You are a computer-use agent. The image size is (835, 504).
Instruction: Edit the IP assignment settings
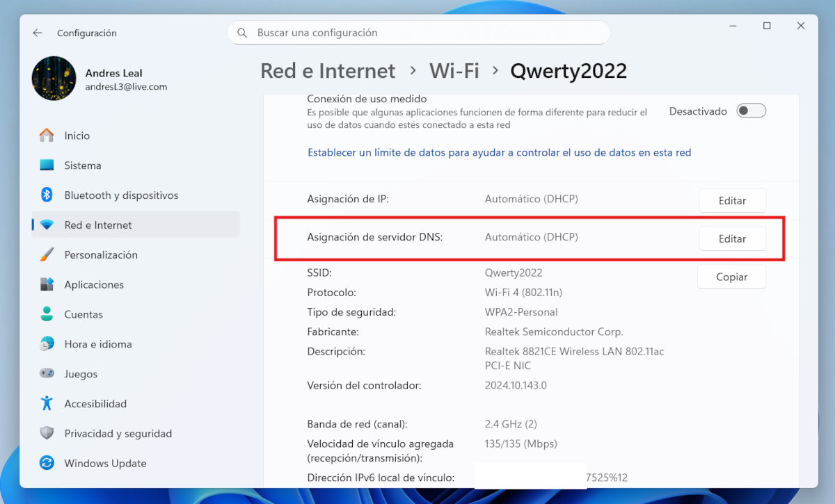pyautogui.click(x=732, y=200)
